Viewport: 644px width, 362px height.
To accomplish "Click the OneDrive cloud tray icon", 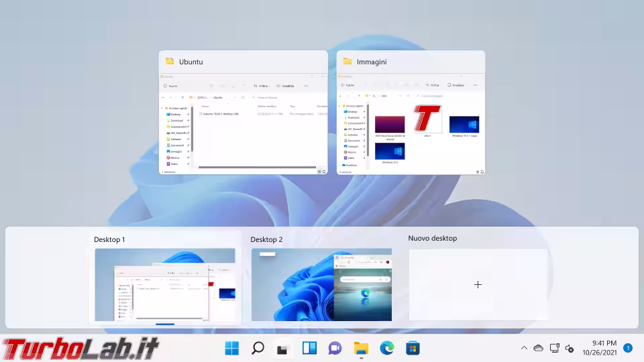I will coord(539,348).
